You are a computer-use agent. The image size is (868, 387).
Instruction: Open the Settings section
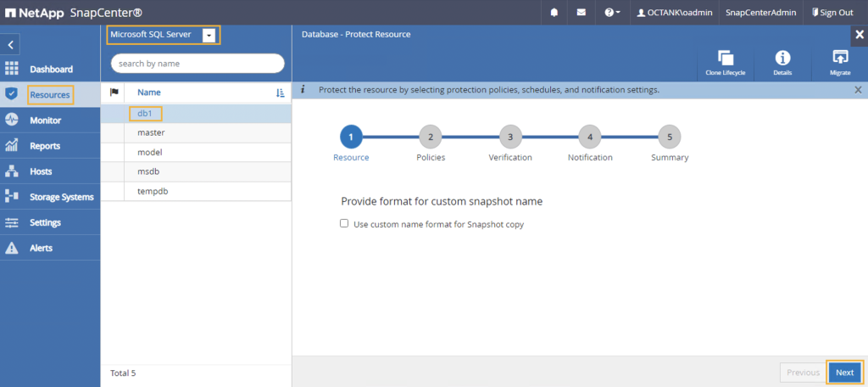(46, 222)
